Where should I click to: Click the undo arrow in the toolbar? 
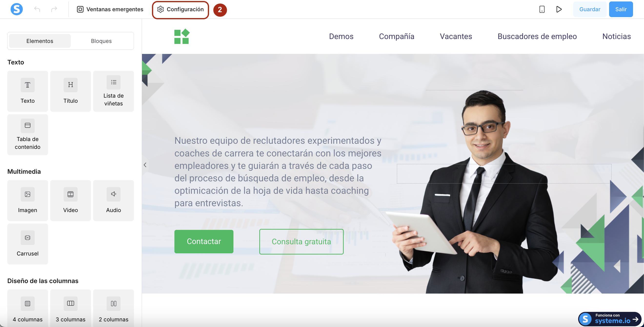coord(37,9)
